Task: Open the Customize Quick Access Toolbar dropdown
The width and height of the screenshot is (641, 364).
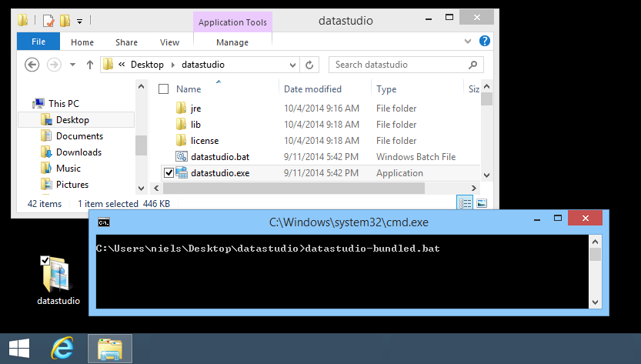Action: pyautogui.click(x=80, y=21)
